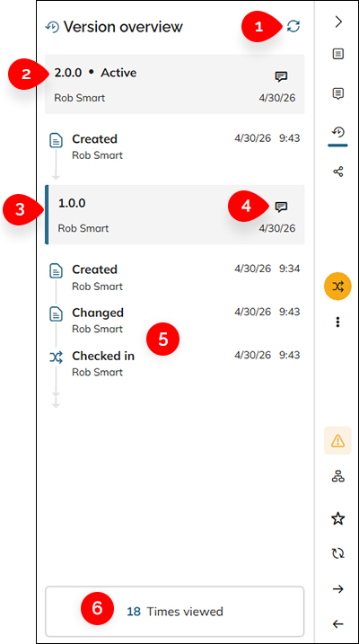Open the comment icon on version 1.0.0
359x644 pixels.
pyautogui.click(x=281, y=207)
